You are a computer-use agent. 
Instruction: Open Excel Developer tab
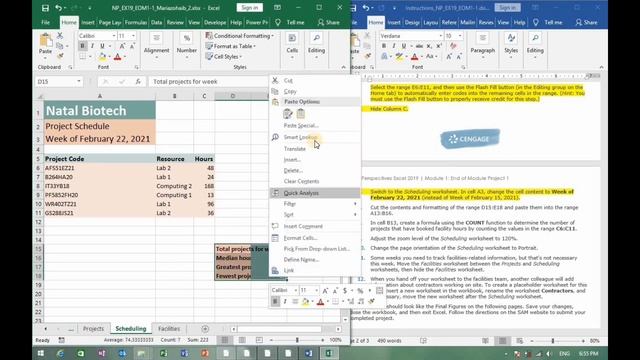[x=215, y=22]
